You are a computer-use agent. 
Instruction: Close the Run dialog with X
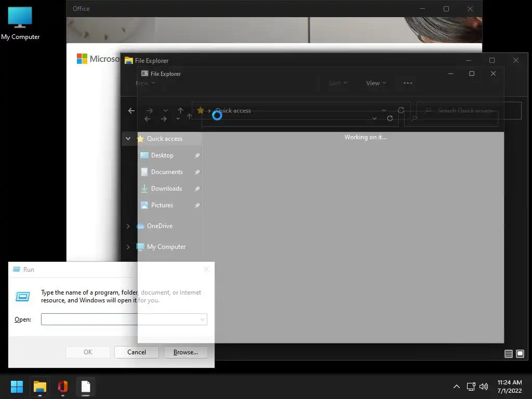(207, 270)
